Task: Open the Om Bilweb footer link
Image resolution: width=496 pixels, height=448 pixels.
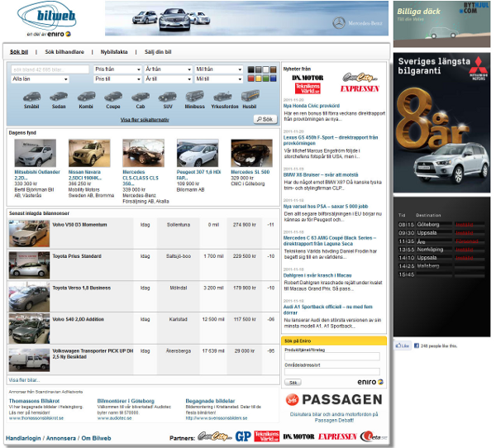Action: [x=96, y=438]
